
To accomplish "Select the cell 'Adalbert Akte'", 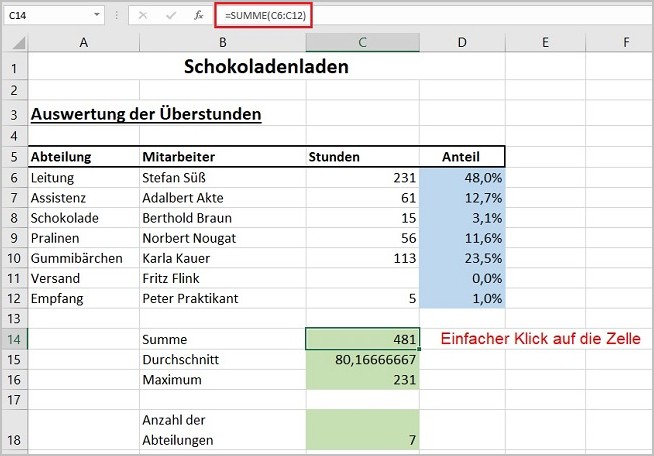I will pyautogui.click(x=223, y=198).
